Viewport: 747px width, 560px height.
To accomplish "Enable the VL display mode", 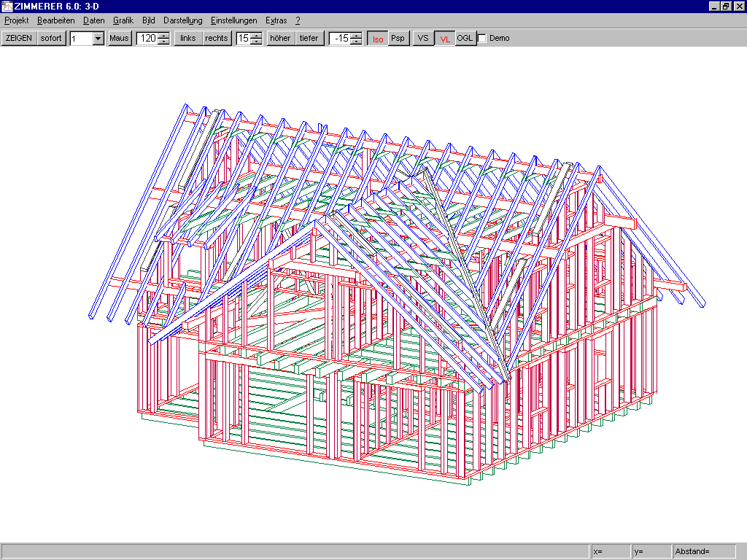I will (444, 39).
